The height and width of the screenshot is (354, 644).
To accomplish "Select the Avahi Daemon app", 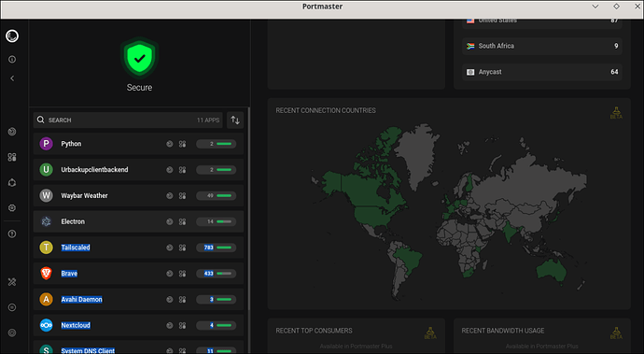I will pyautogui.click(x=138, y=299).
